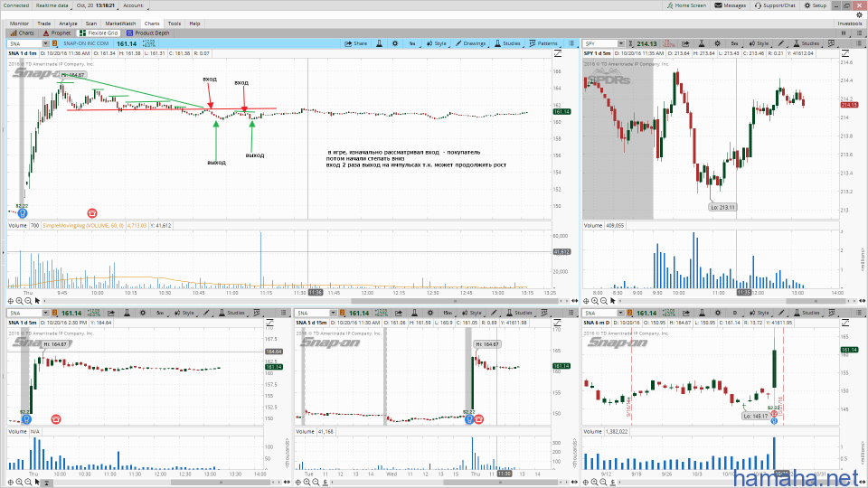Open Drawings menu on the SNA 1m chart
This screenshot has height=488, width=868.
pyautogui.click(x=470, y=43)
